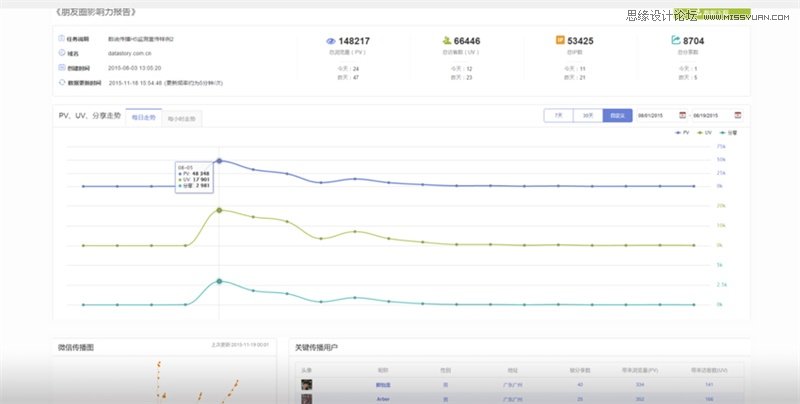This screenshot has width=800, height=404.
Task: Click the end date field 08/19/2015
Action: point(712,116)
